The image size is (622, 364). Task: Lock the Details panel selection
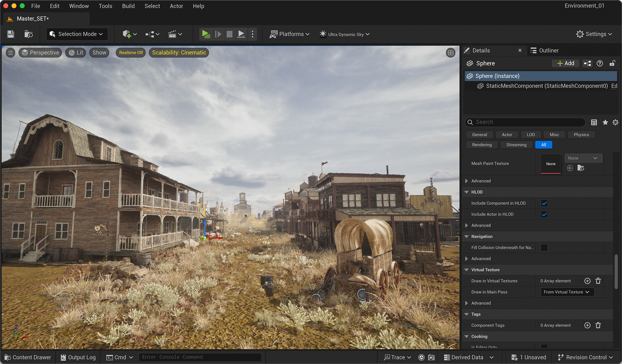612,63
